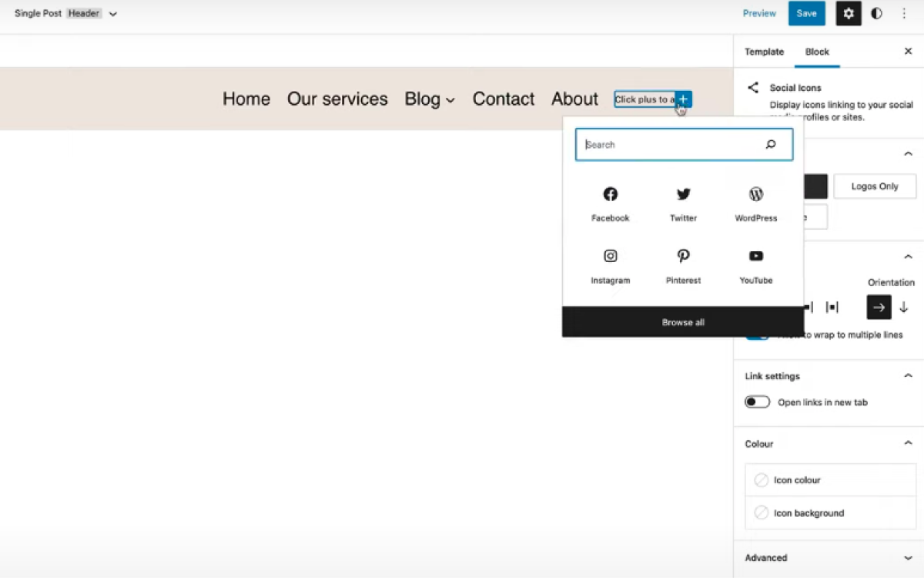
Task: Collapse the styles section chevron
Action: 908,154
